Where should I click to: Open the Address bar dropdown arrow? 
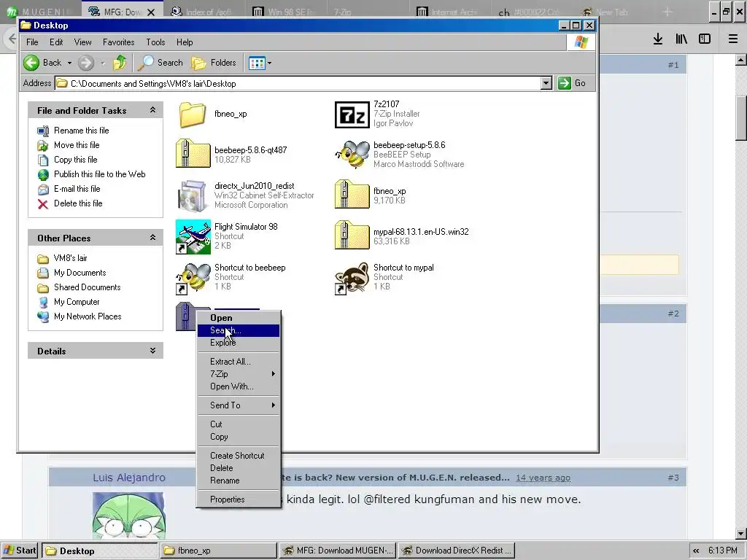coord(546,83)
